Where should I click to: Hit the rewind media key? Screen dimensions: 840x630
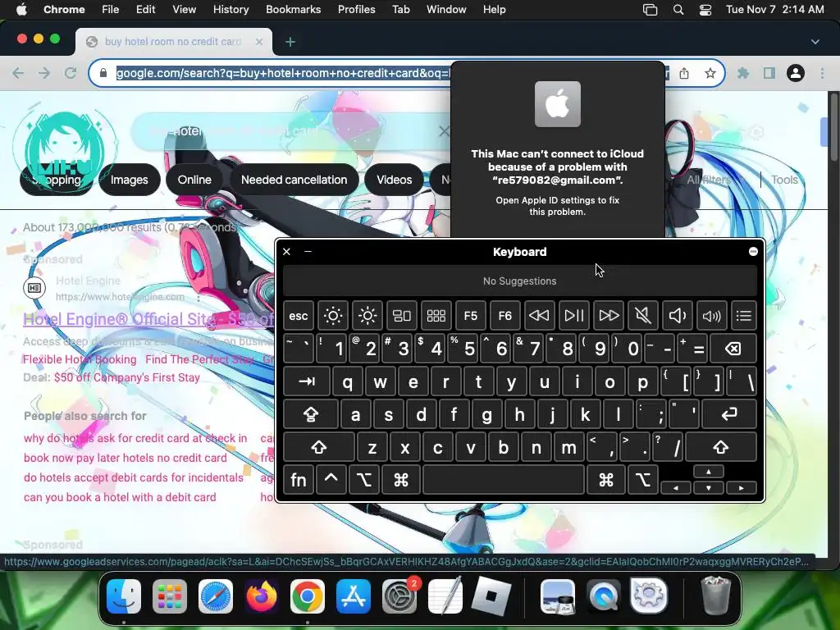[x=539, y=316]
